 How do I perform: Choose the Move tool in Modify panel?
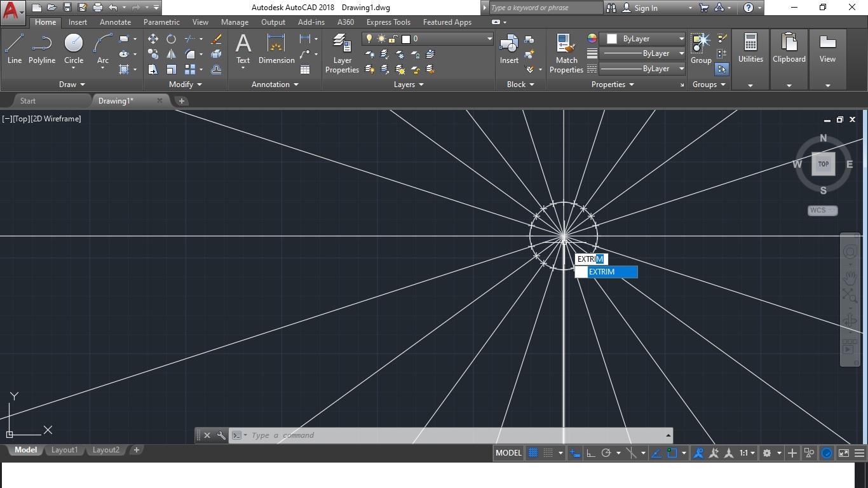153,39
